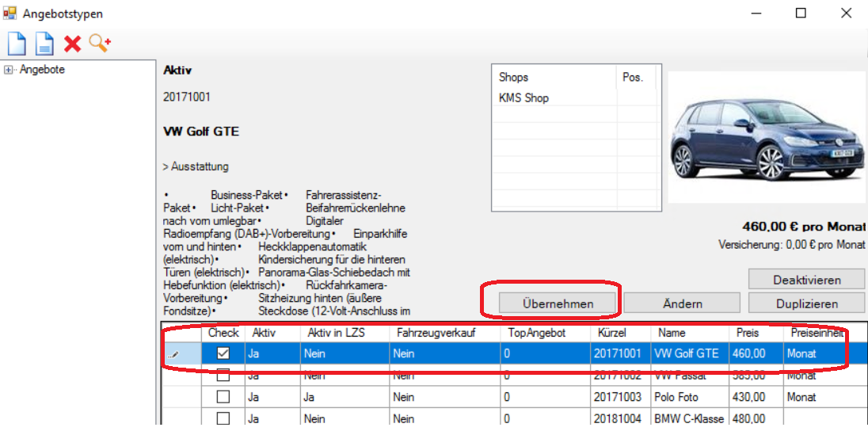Check the Polo Foto row checkbox

[223, 397]
